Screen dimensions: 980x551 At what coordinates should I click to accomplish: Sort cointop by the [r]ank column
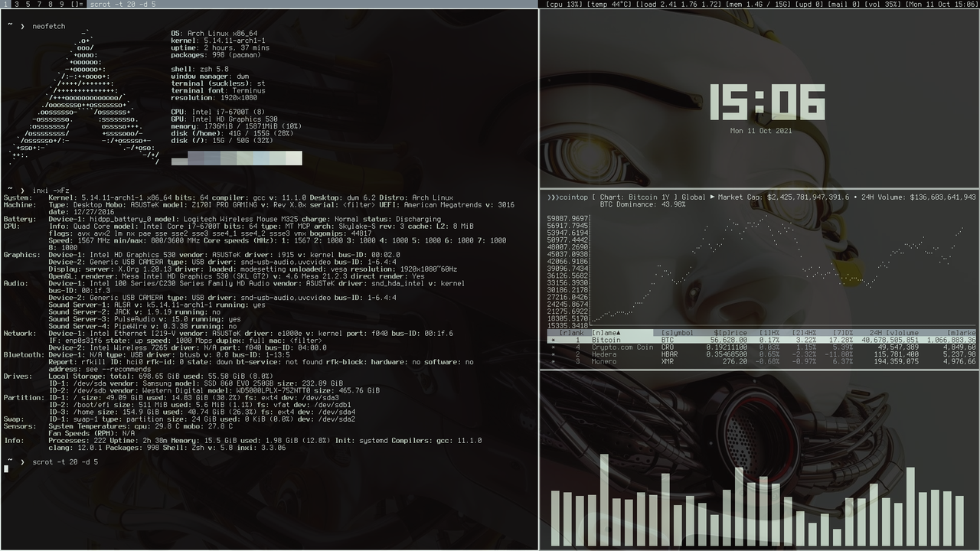coord(572,333)
